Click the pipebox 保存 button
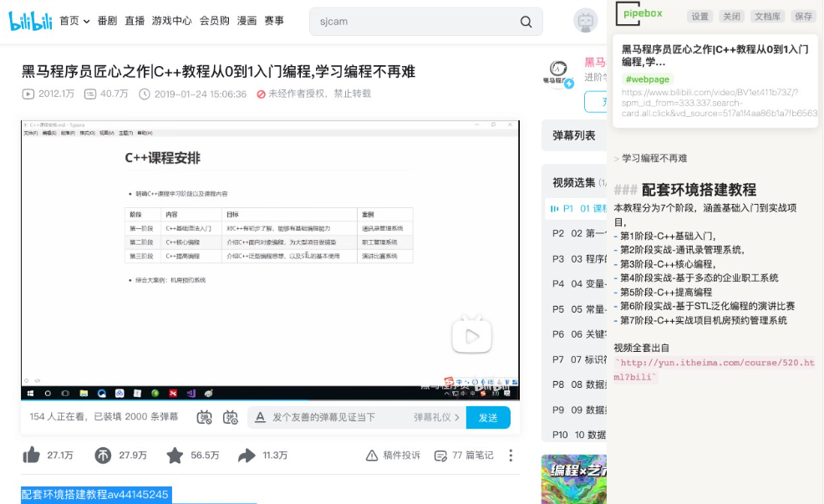Viewport: 824px width, 504px height. [x=803, y=16]
